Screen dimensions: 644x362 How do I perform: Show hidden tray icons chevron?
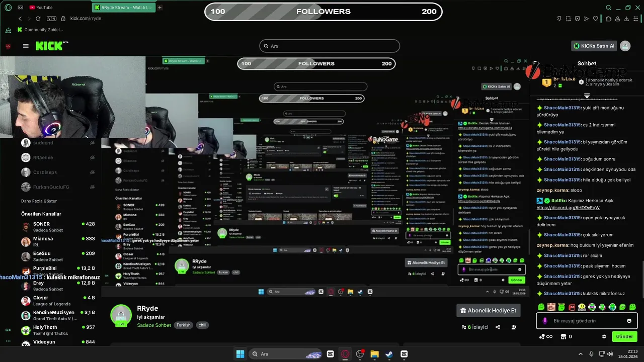[580, 354]
